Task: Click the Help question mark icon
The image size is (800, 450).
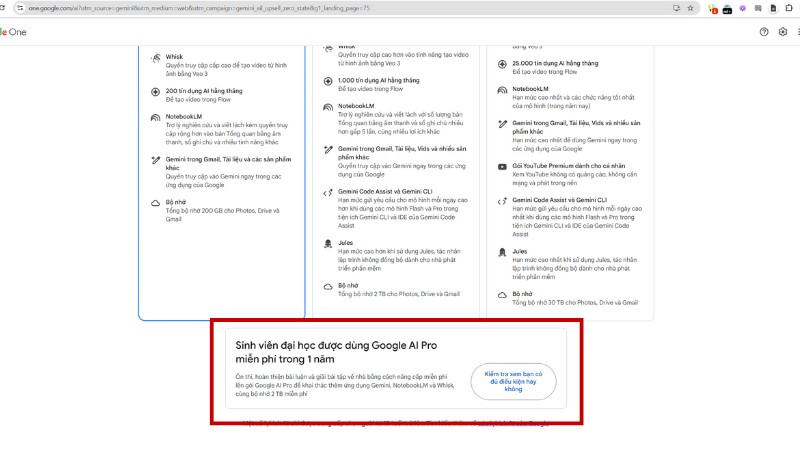Action: 764,32
